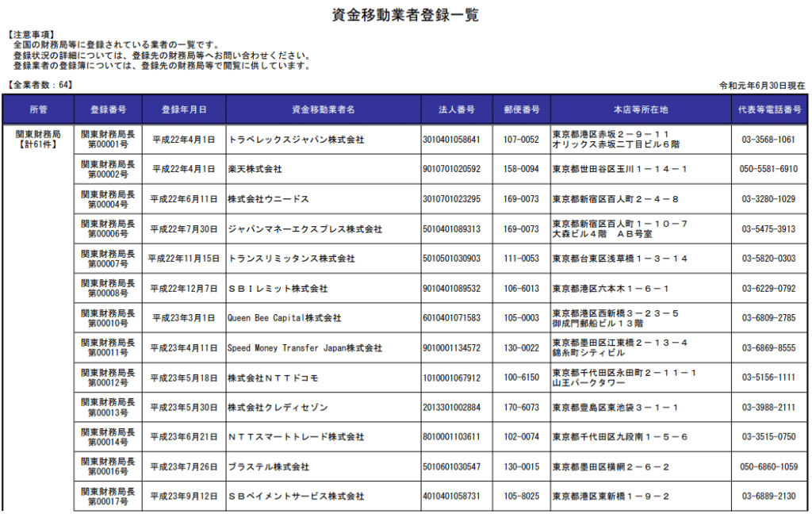
Task: Click address 東京都墨田区横網２－６－２
Action: (x=611, y=467)
